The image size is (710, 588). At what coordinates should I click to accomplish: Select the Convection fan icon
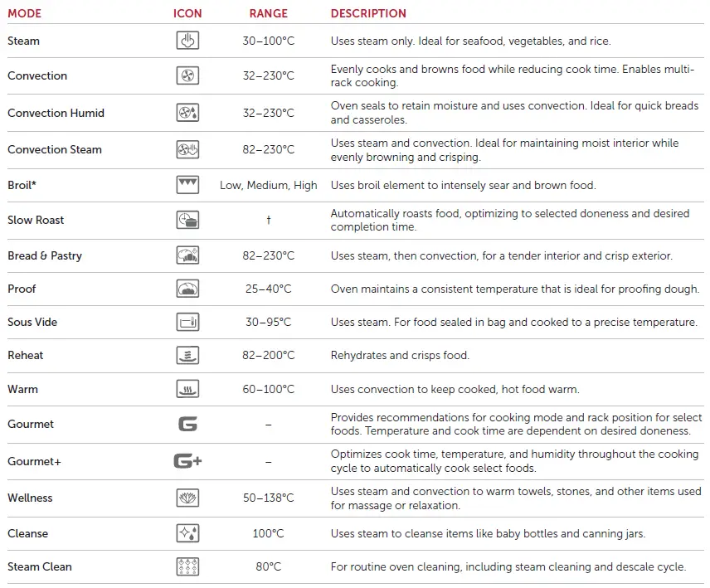click(x=187, y=75)
